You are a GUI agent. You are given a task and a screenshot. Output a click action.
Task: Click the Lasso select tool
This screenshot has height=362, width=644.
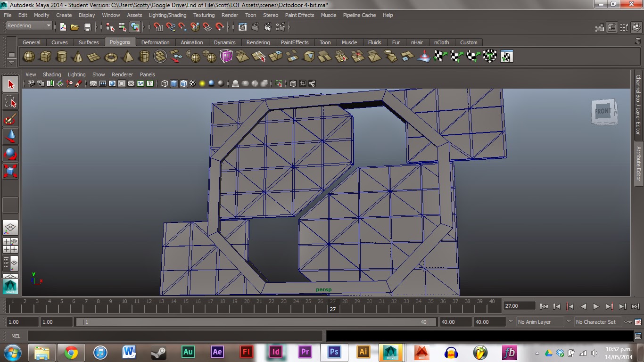pyautogui.click(x=10, y=102)
